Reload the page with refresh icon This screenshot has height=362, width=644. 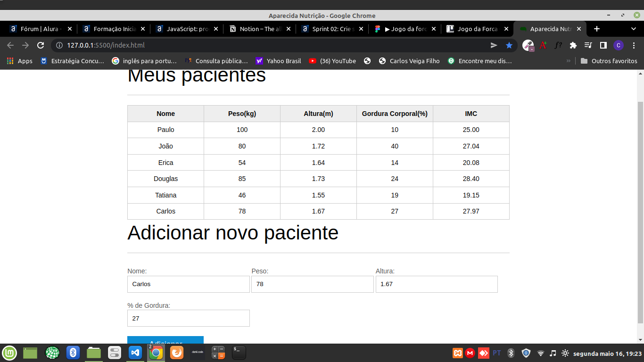coord(41,45)
